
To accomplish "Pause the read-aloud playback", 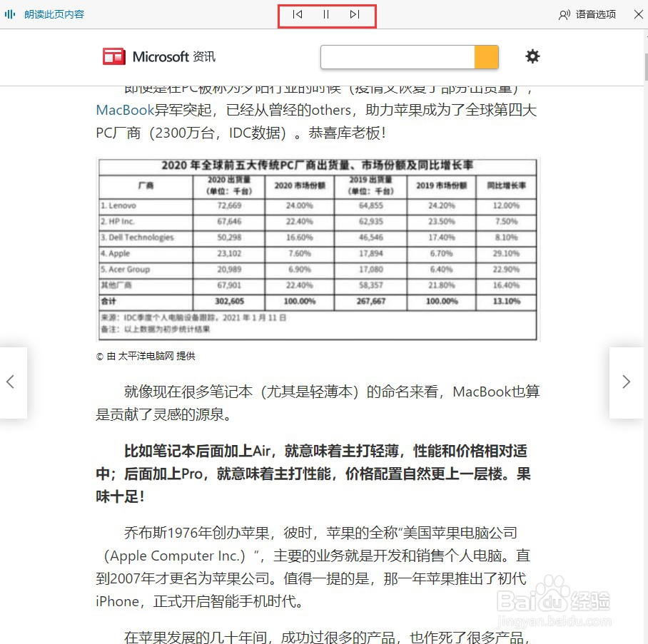I will point(326,14).
